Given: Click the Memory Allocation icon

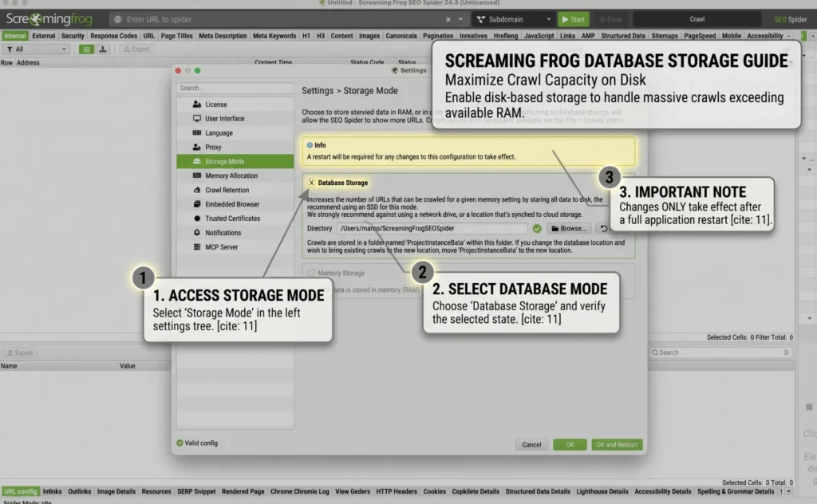Looking at the screenshot, I should pyautogui.click(x=197, y=176).
